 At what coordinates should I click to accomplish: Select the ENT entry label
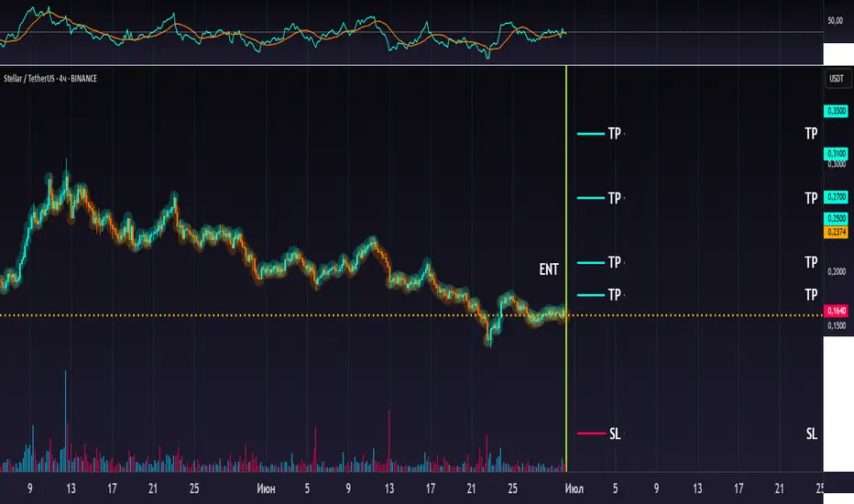pyautogui.click(x=549, y=269)
